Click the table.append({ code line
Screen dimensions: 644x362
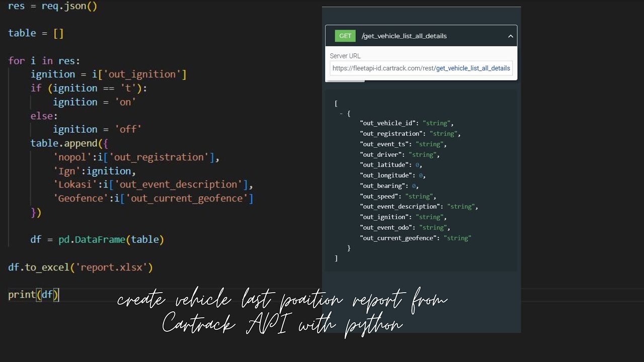(x=69, y=143)
